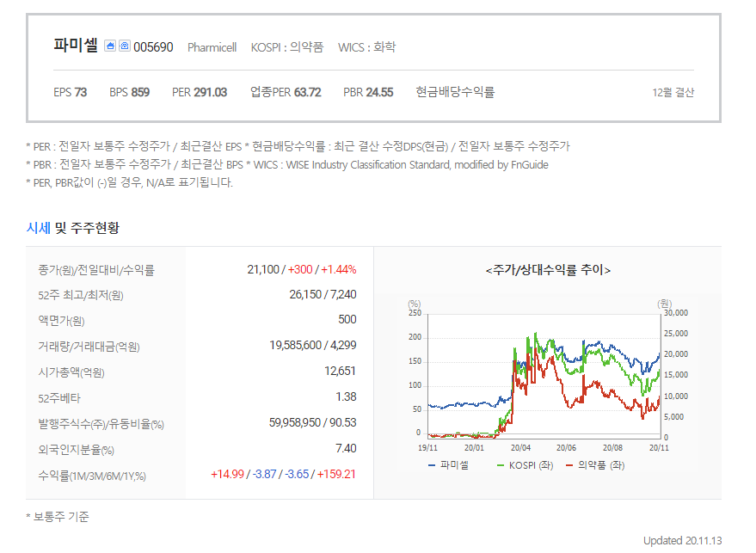756x553 pixels.
Task: Click the green KOSPI (좌) legend marker
Action: pos(501,466)
